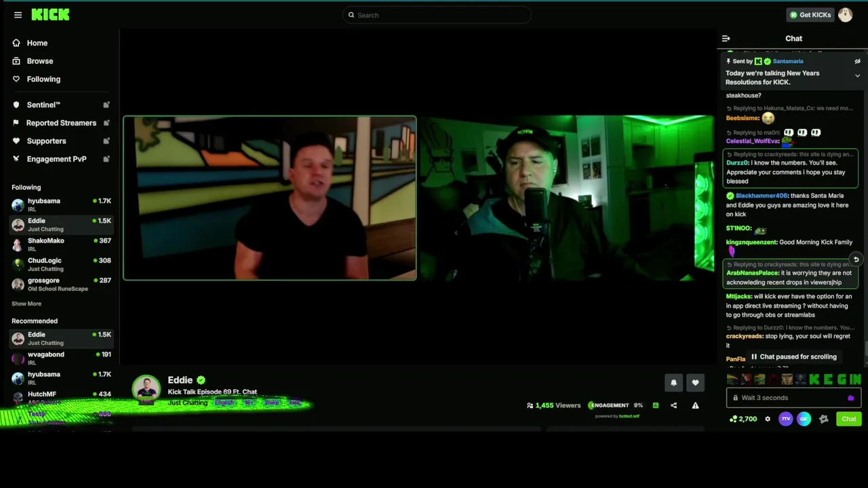Open ShakoMako channel in Following list

coord(61,245)
